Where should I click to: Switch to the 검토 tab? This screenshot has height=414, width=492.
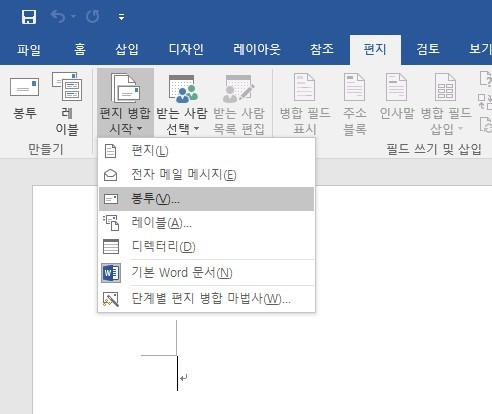428,50
